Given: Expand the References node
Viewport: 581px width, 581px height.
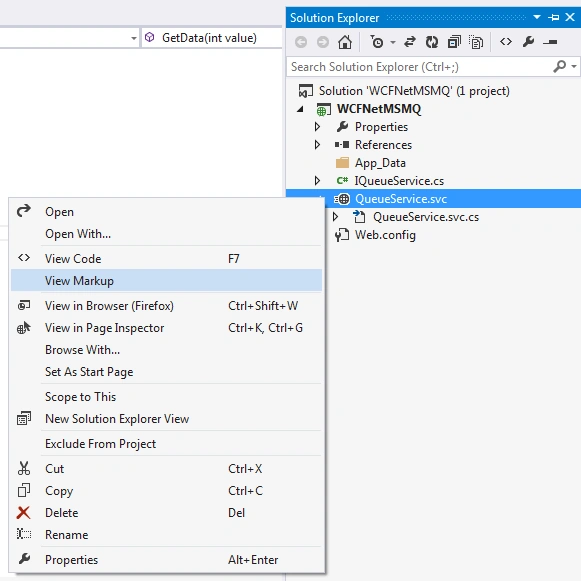Looking at the screenshot, I should click(x=317, y=145).
